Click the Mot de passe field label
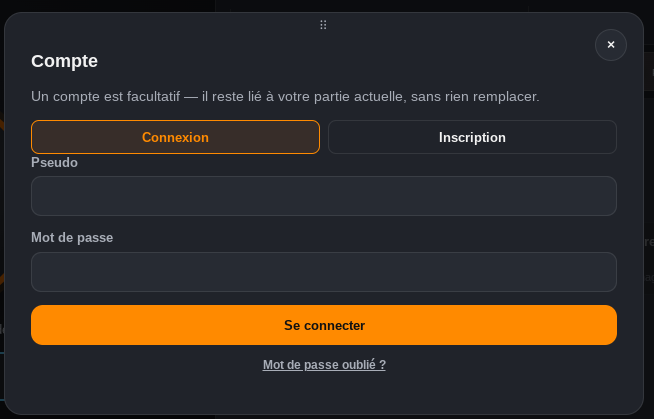The width and height of the screenshot is (654, 419). [x=72, y=238]
